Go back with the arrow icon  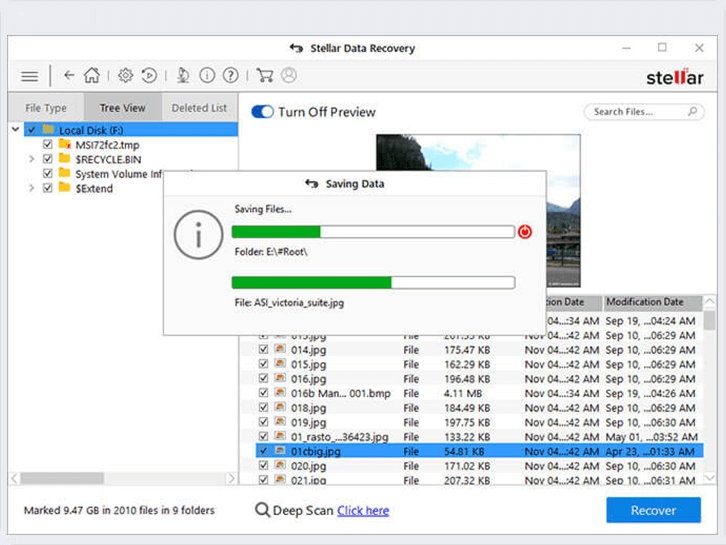click(x=69, y=75)
